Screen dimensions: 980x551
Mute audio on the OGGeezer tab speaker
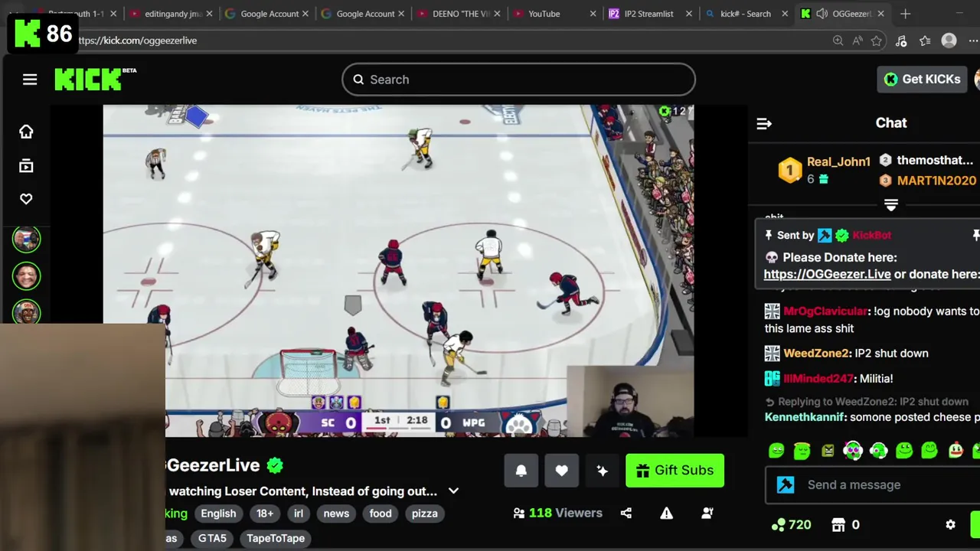click(822, 14)
